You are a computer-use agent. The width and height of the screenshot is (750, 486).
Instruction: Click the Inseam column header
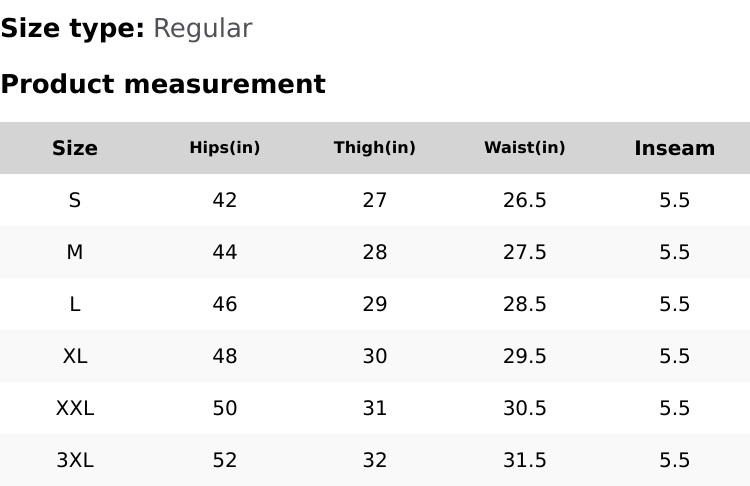[675, 148]
